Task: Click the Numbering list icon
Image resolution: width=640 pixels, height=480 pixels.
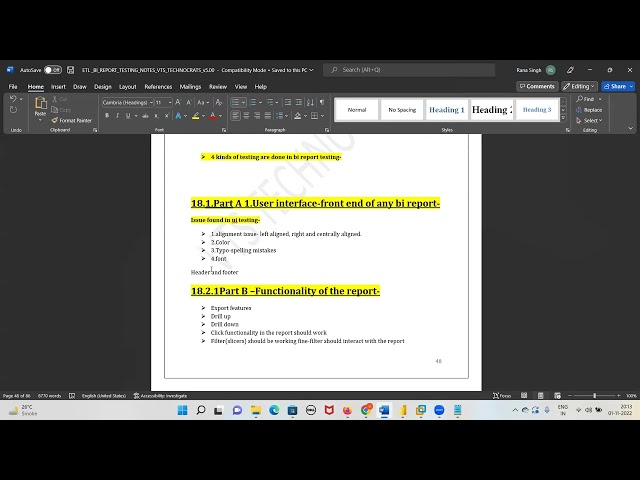Action: coord(253,102)
